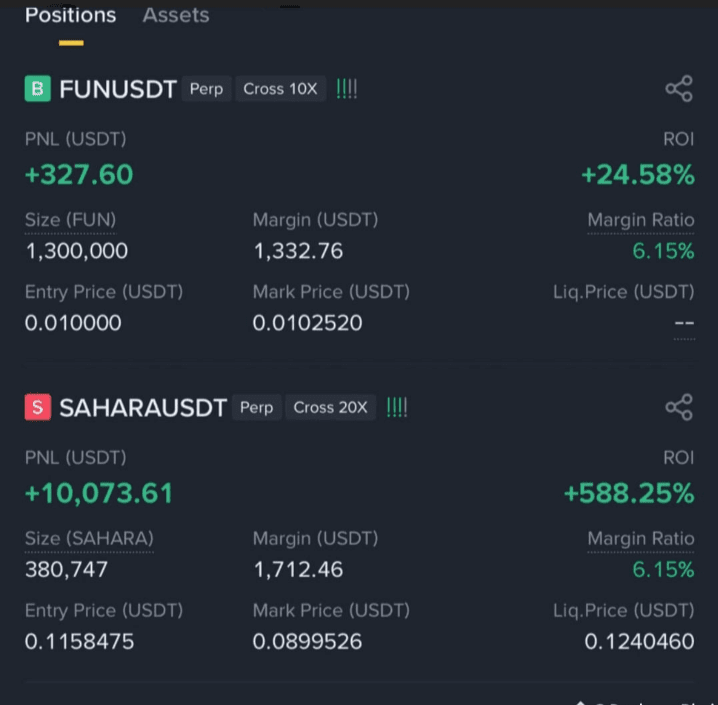
Task: Show SAHARAUSDT Margin Ratio details
Action: tap(641, 539)
